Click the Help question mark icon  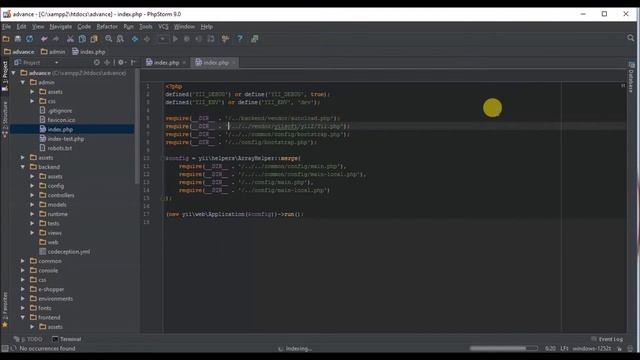(x=240, y=39)
